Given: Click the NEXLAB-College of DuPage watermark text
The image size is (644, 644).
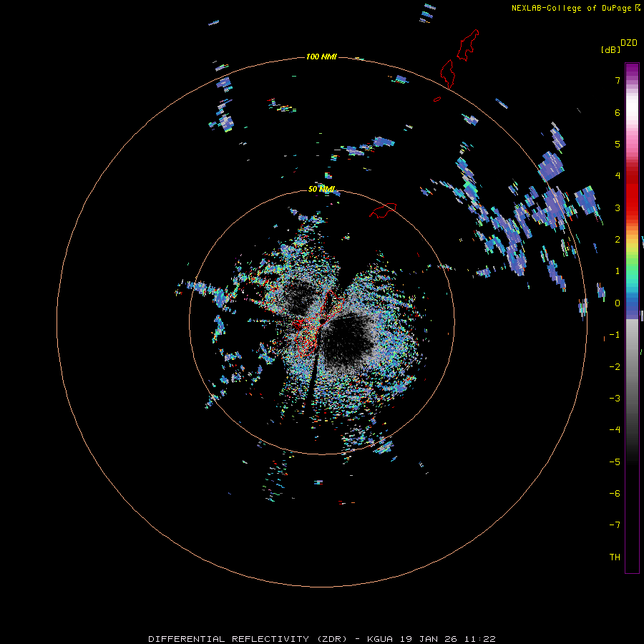Looking at the screenshot, I should pos(575,8).
